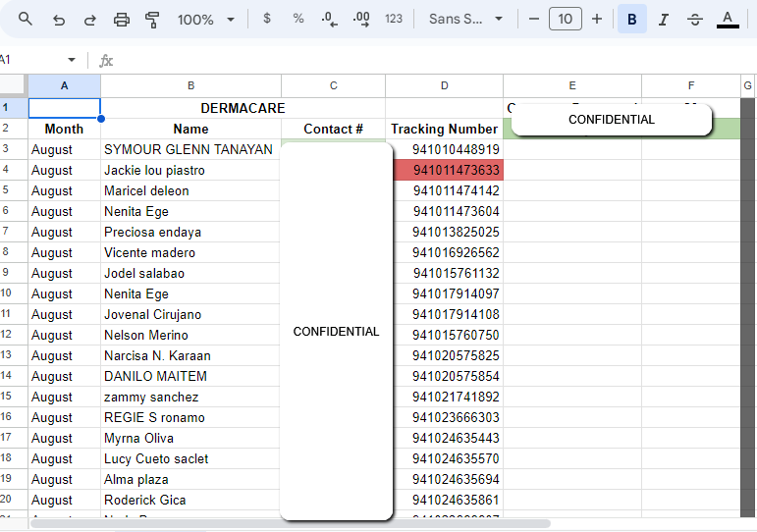This screenshot has width=757, height=532.
Task: Increase decimal places
Action: click(360, 20)
